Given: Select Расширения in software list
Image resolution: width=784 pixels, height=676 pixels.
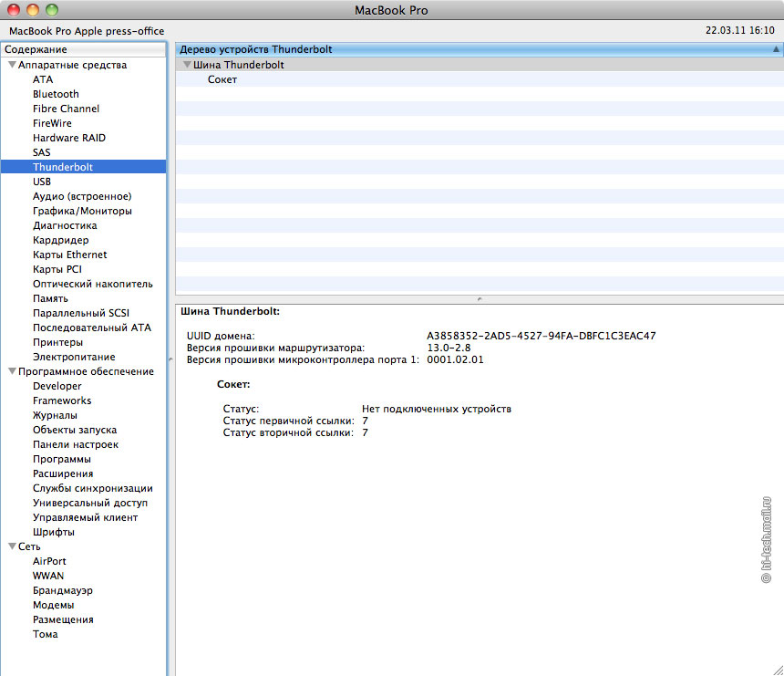Looking at the screenshot, I should tap(63, 473).
